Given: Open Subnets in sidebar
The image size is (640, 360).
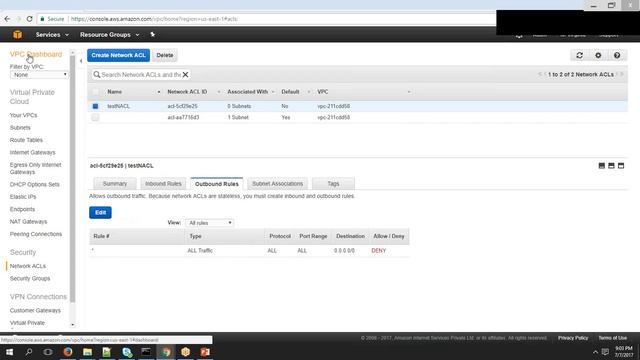Looking at the screenshot, I should [20, 128].
